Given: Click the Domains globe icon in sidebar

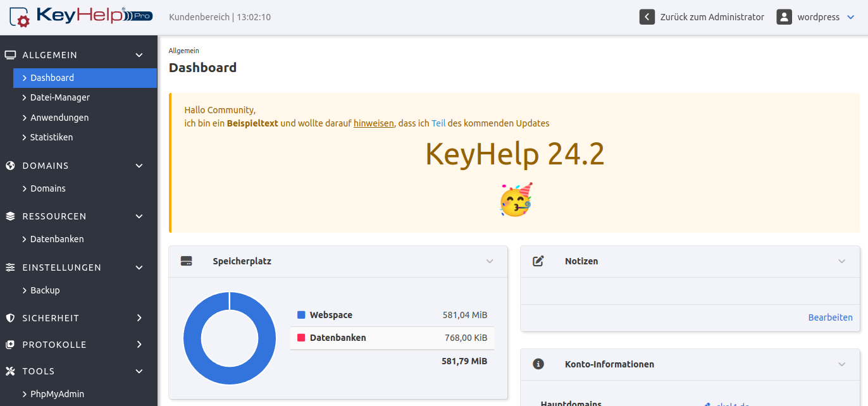Looking at the screenshot, I should click(x=10, y=166).
